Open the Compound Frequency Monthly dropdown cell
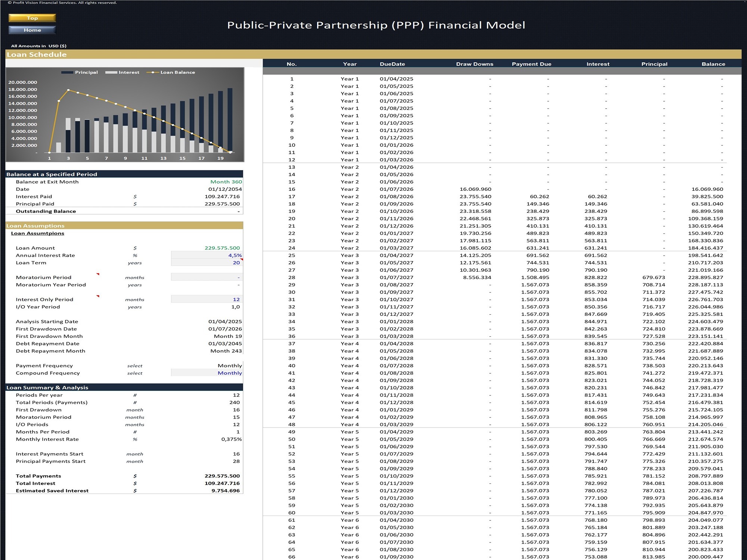 coord(207,373)
